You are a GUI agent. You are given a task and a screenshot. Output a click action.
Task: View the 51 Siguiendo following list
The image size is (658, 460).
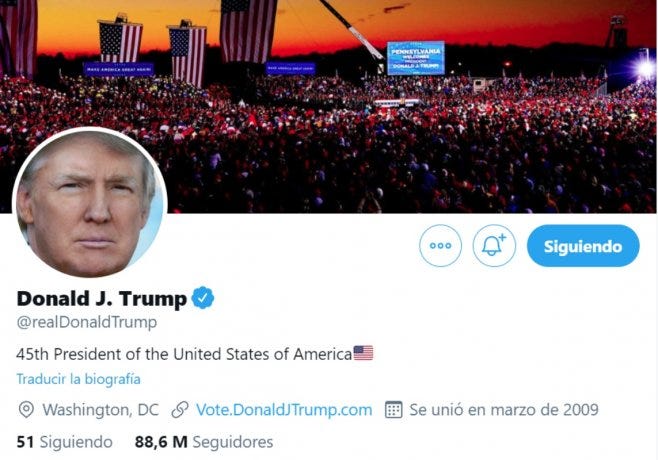coord(65,442)
